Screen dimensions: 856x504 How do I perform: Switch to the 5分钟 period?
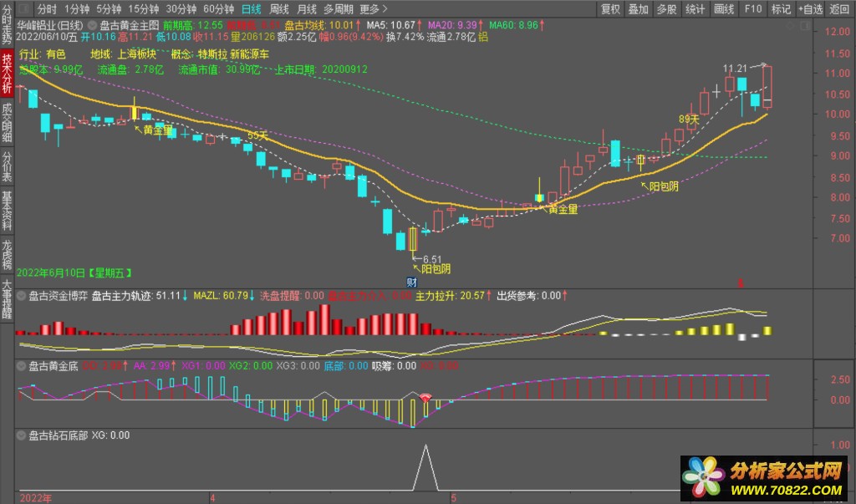(109, 8)
